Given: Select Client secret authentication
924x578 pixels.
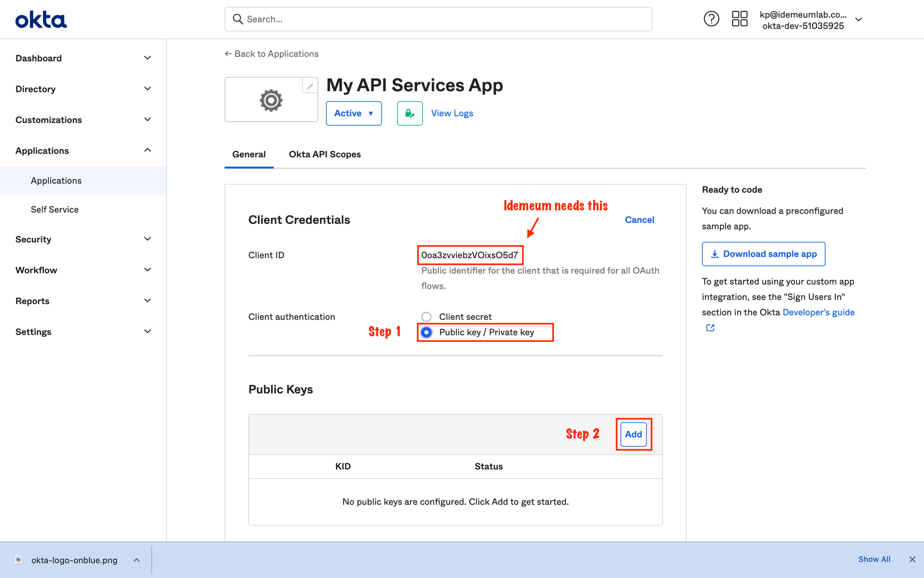Looking at the screenshot, I should click(x=426, y=317).
